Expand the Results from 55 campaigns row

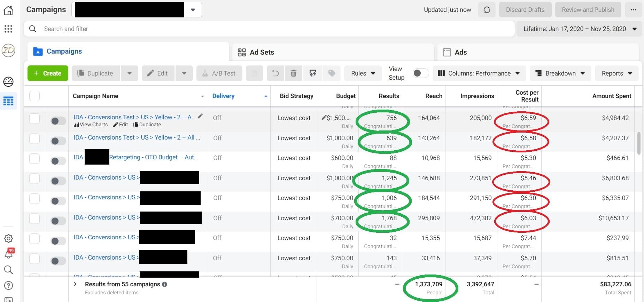pyautogui.click(x=75, y=284)
